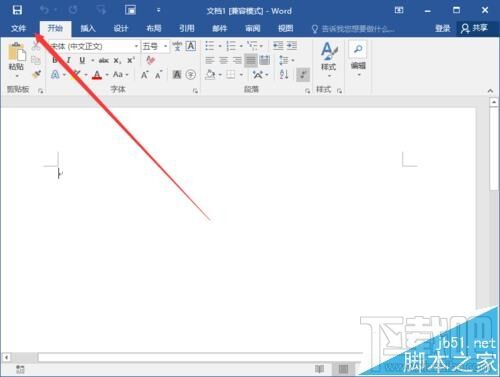Click the 登录 sign-in link

(x=443, y=28)
